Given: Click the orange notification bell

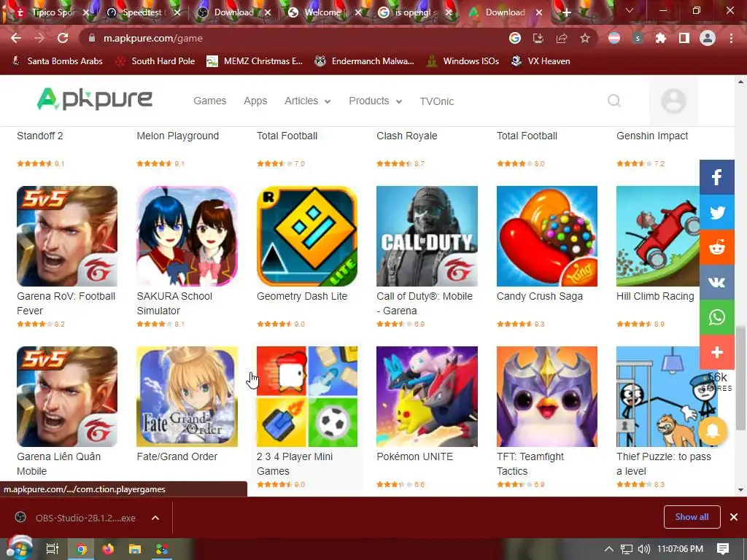Looking at the screenshot, I should click(x=712, y=430).
